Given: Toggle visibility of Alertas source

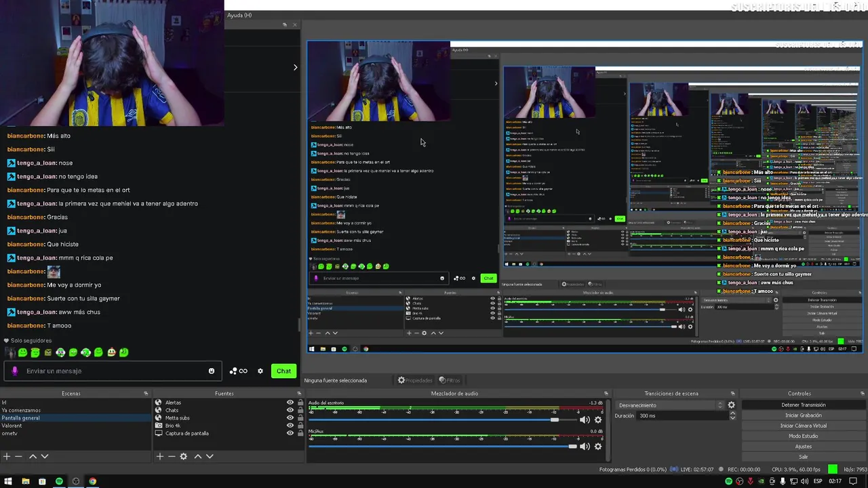Looking at the screenshot, I should point(290,403).
